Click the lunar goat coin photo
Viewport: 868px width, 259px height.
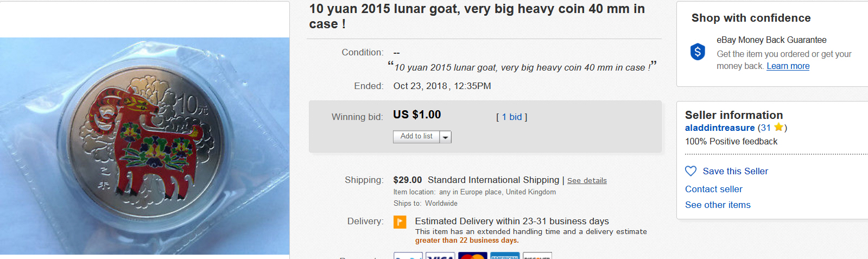144,146
